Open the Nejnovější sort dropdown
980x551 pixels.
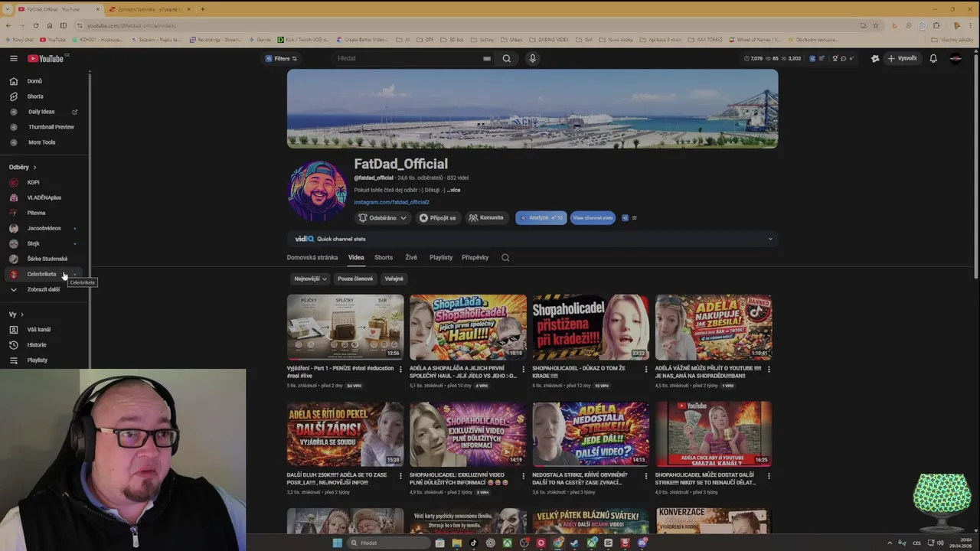(x=310, y=279)
